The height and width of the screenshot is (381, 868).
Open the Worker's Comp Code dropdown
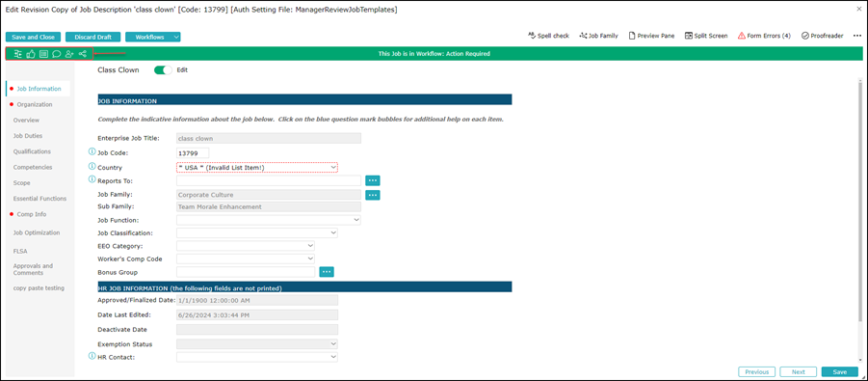click(246, 259)
